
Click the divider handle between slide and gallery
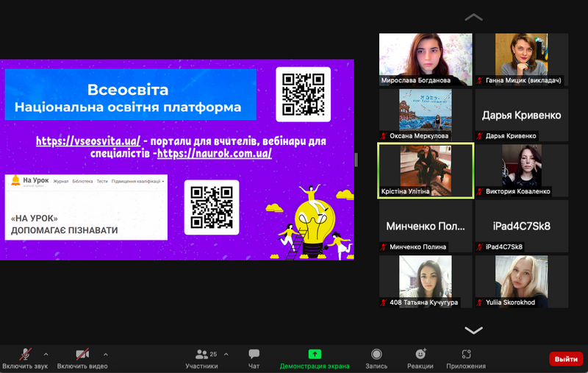(x=356, y=160)
